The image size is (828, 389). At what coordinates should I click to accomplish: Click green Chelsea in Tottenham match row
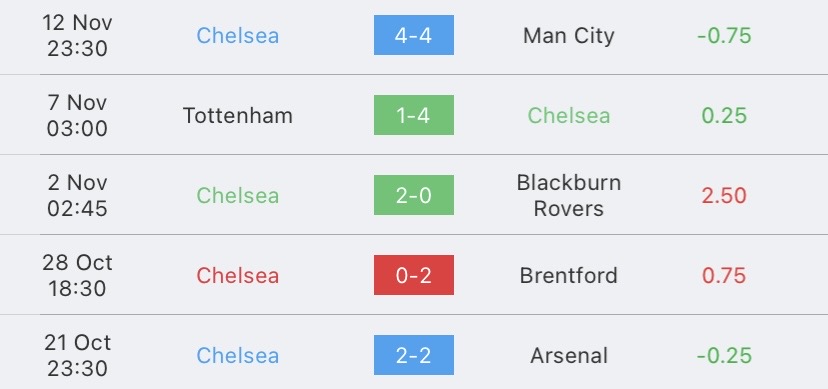pos(569,115)
